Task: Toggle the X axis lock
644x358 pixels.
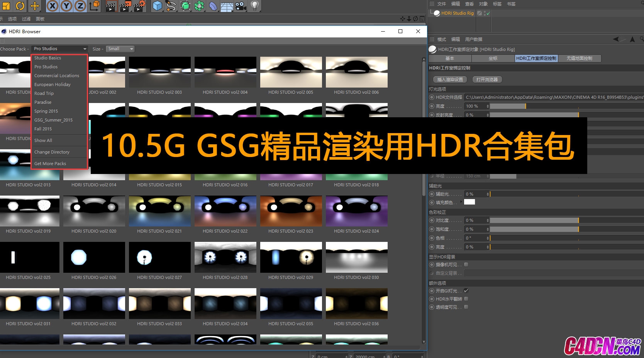Action: 53,6
